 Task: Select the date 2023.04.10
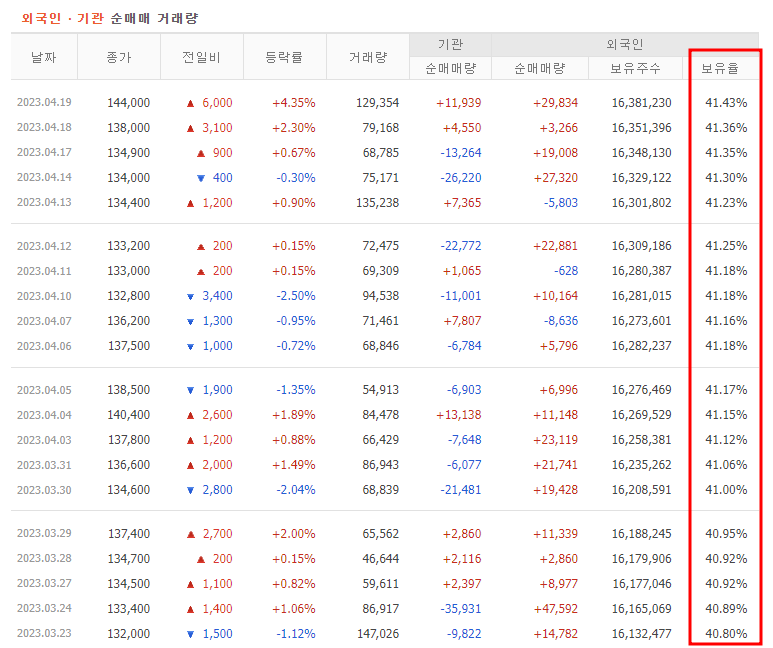coord(44,296)
